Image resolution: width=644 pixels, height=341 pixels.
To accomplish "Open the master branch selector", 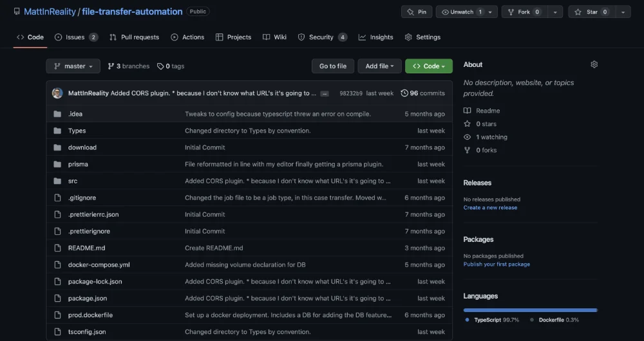I will (73, 66).
